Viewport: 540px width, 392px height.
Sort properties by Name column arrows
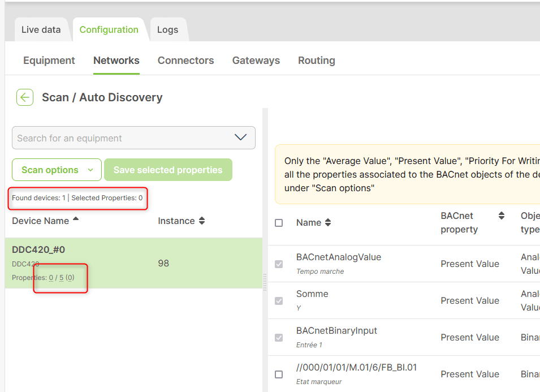[x=328, y=223]
